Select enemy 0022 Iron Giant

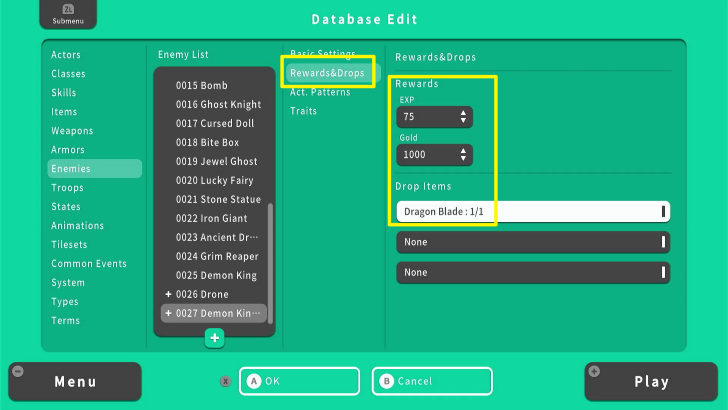(214, 218)
